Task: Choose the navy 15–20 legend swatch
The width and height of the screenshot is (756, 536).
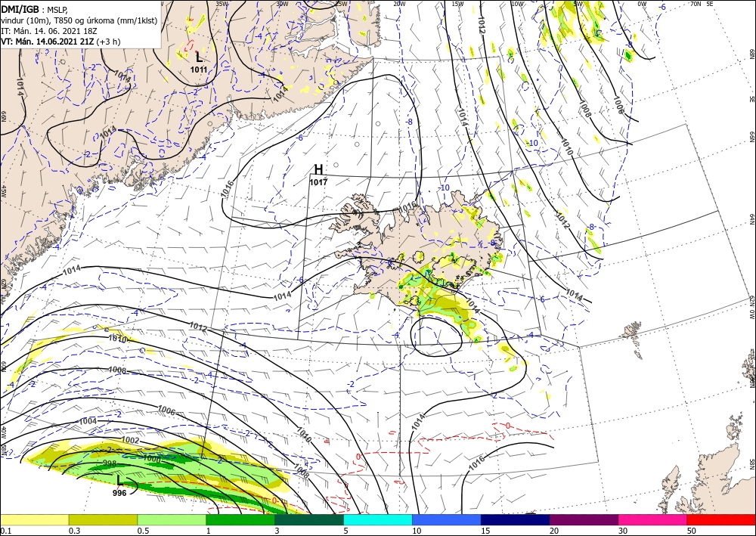Action: [x=516, y=519]
